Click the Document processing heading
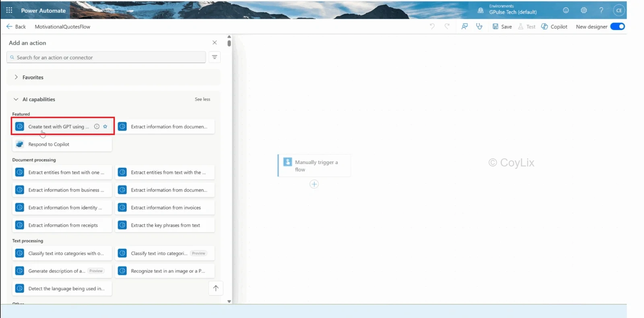Image resolution: width=644 pixels, height=318 pixels. tap(34, 160)
